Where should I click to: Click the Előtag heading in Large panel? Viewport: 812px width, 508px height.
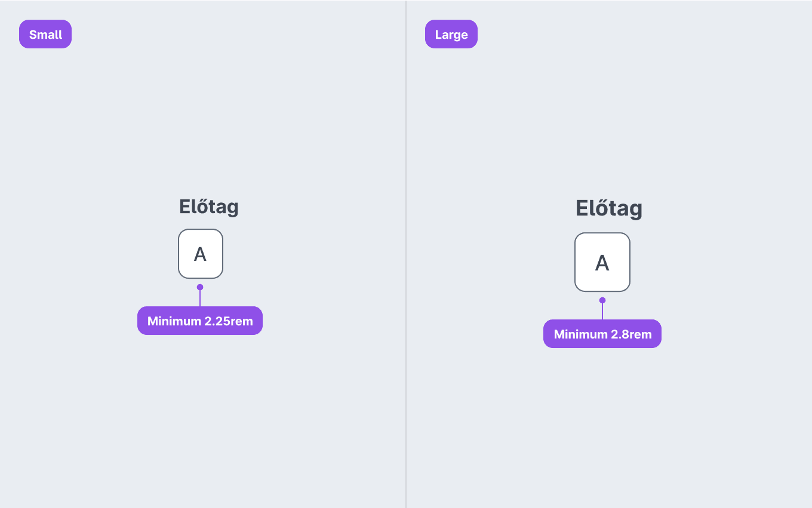pyautogui.click(x=609, y=208)
